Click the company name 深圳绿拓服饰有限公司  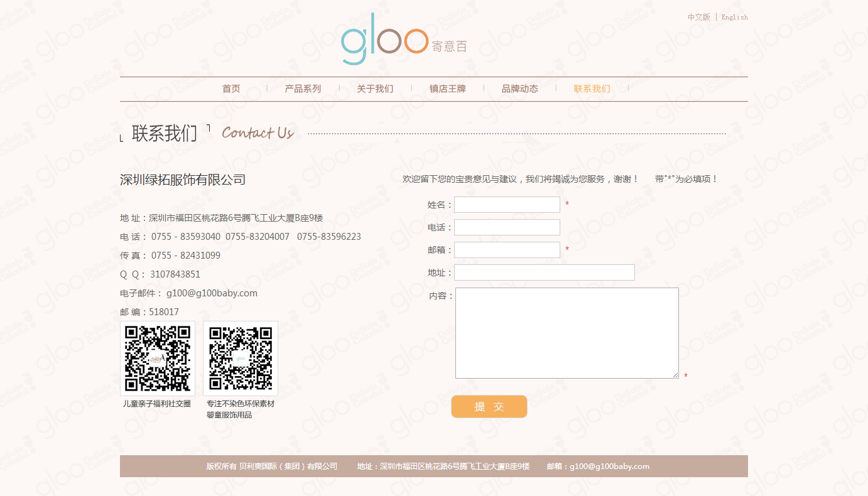point(183,180)
